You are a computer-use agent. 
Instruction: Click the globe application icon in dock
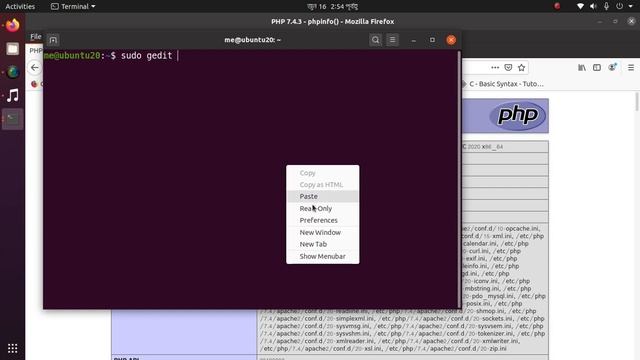(x=13, y=72)
